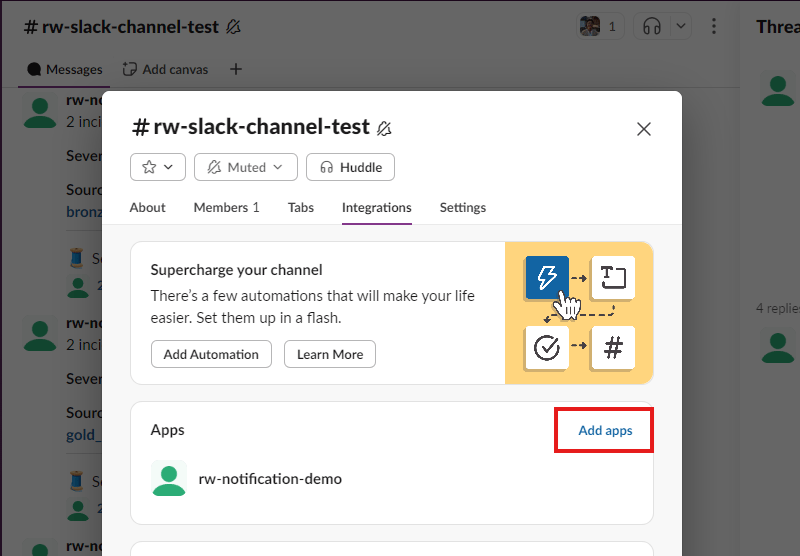This screenshot has height=556, width=800.
Task: Click the Add Automation button
Action: (x=211, y=354)
